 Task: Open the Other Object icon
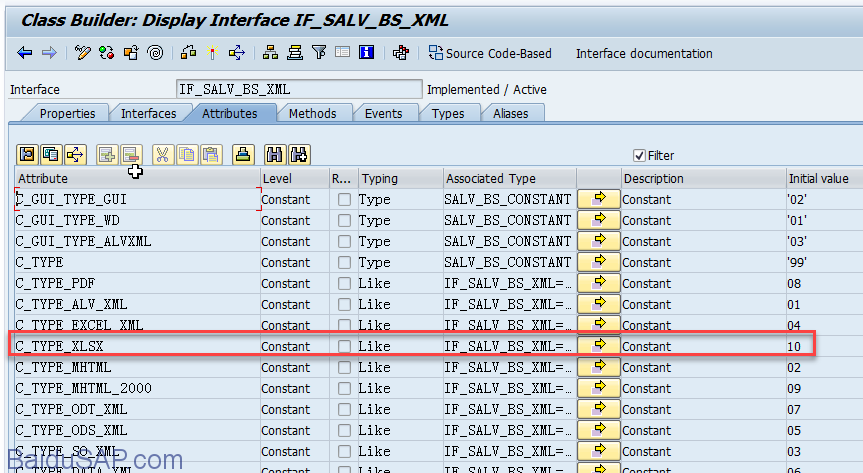131,53
